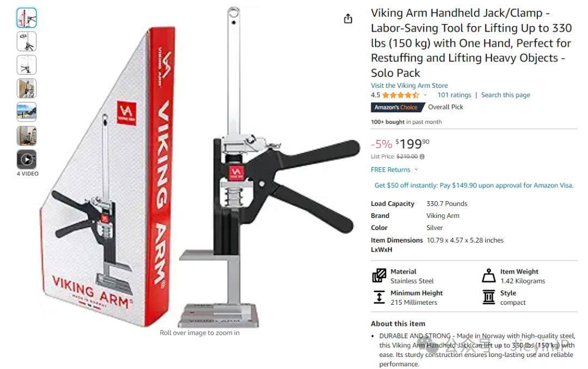Open the Visit the Viking Arm Store link
The image size is (588, 369).
point(409,86)
